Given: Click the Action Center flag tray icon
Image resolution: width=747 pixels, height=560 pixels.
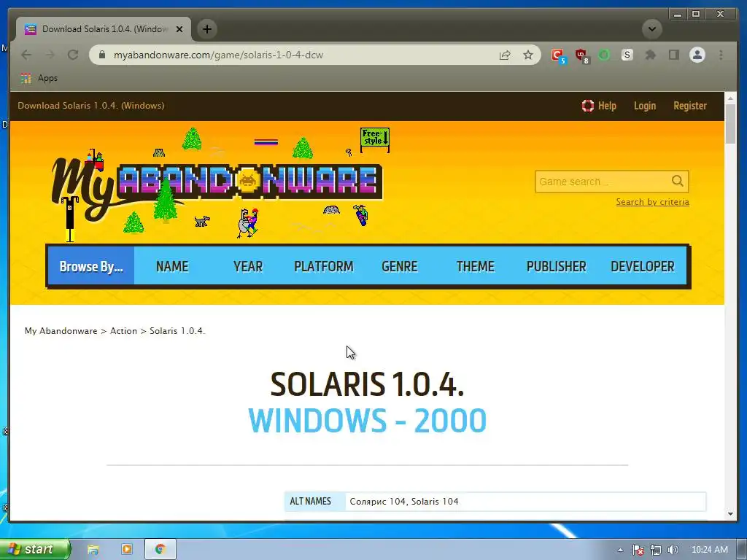Looking at the screenshot, I should point(638,550).
